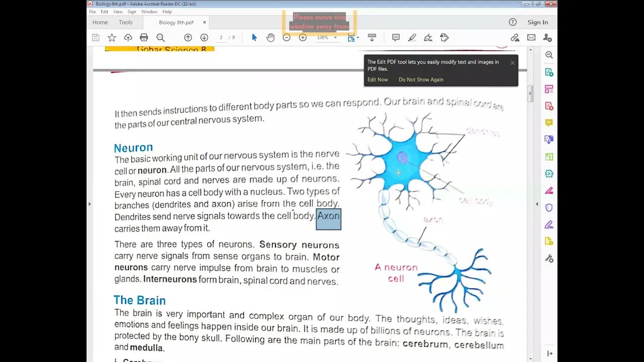Open the teal image-page tool in right pane
Screen dimensions: 644x362
tap(549, 174)
